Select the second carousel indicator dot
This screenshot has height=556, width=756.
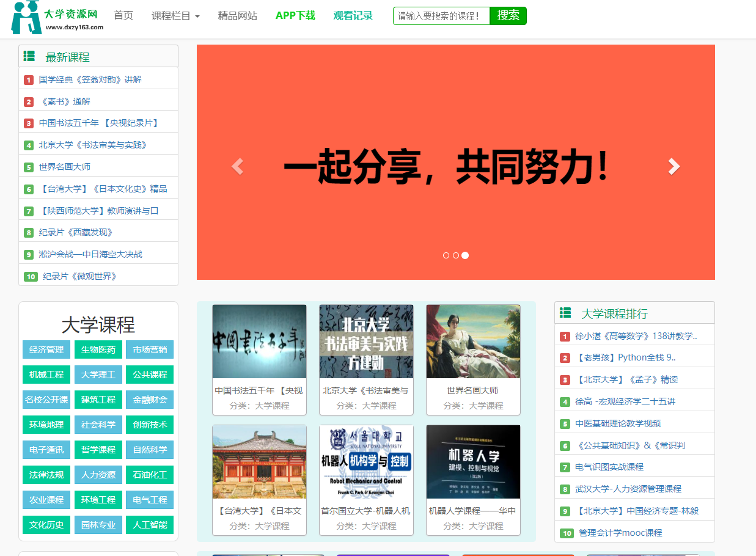coord(455,255)
